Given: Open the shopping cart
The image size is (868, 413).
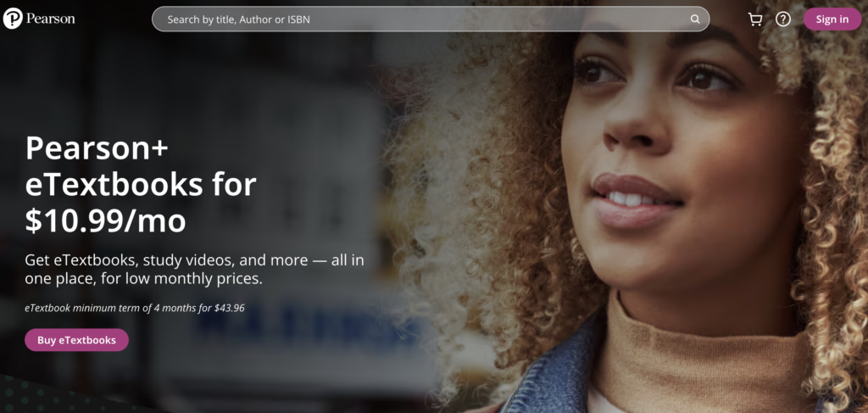Looking at the screenshot, I should coord(754,19).
